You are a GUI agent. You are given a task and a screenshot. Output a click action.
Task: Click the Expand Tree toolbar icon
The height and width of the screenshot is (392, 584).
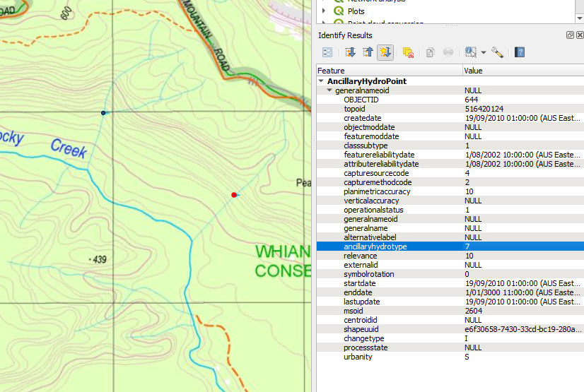(x=350, y=52)
